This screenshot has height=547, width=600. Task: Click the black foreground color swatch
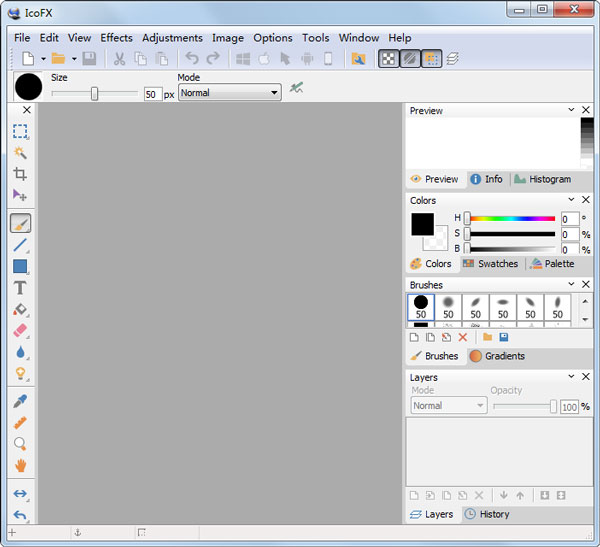(422, 224)
